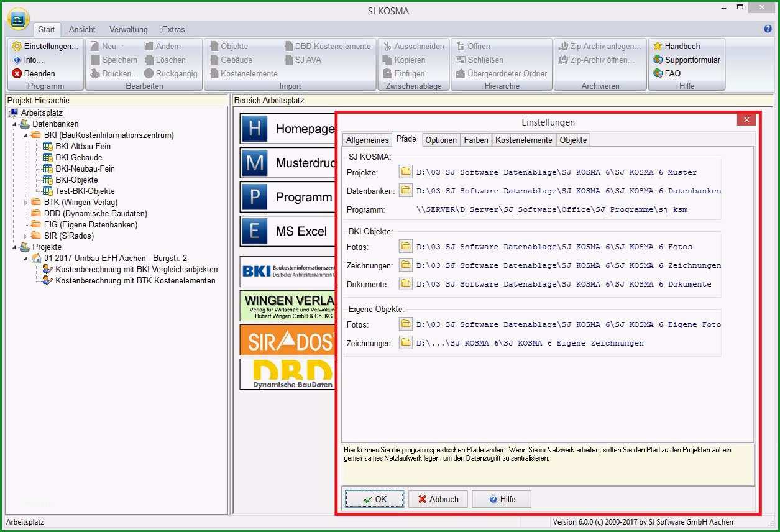This screenshot has height=532, width=780.
Task: Collapse the Projekte tree node
Action: tap(14, 247)
